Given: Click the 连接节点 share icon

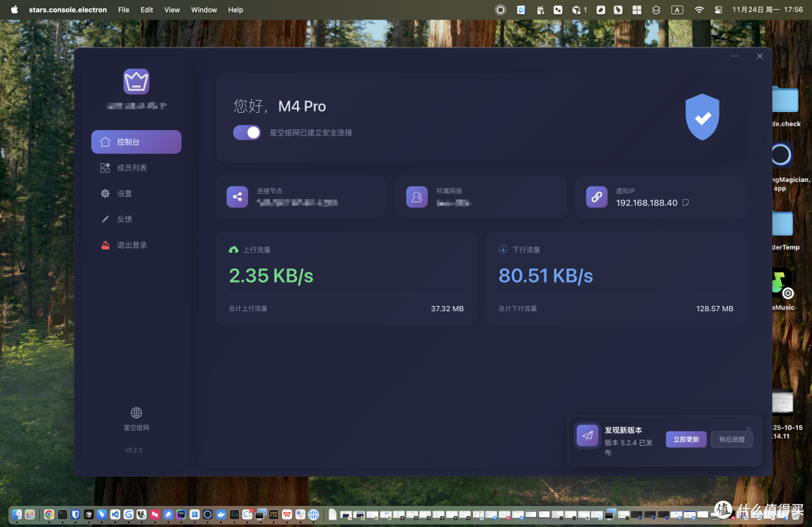Looking at the screenshot, I should pyautogui.click(x=237, y=197).
